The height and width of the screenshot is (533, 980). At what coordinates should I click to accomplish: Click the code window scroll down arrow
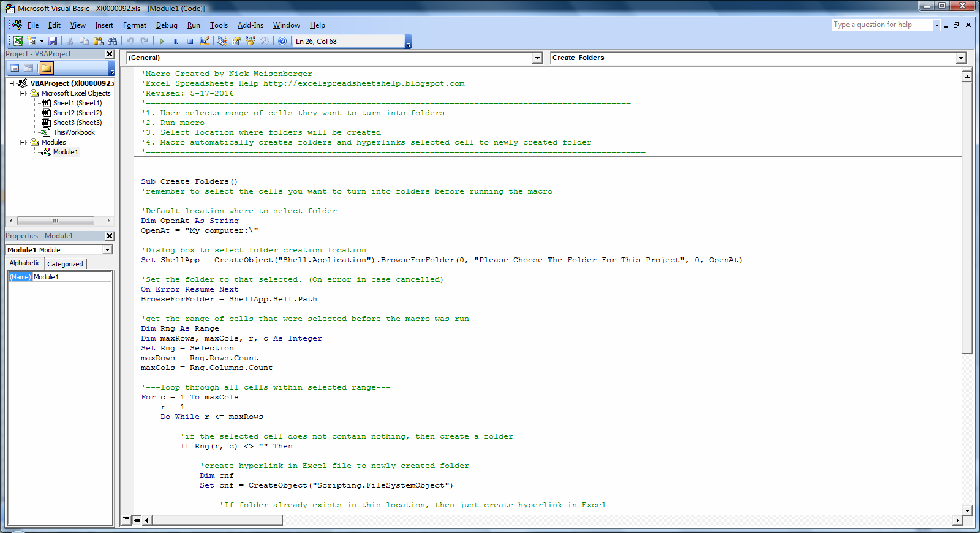967,510
